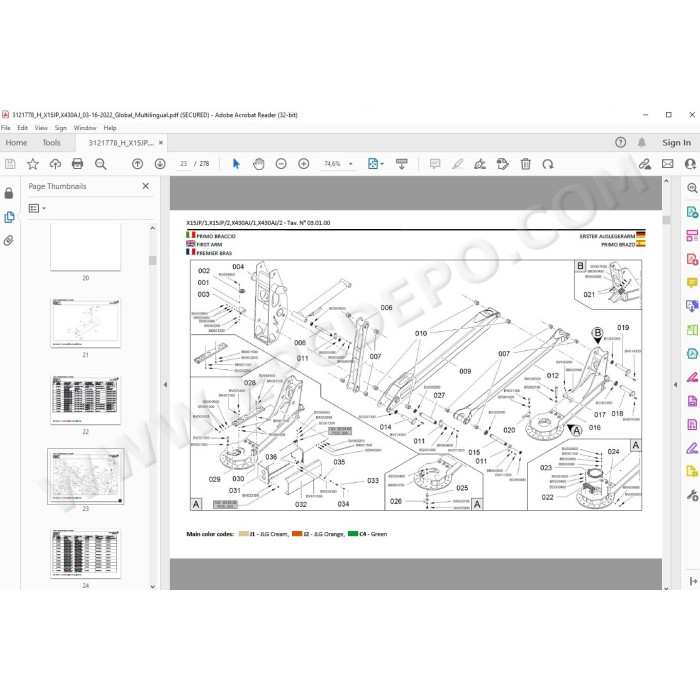Viewport: 700px width, 700px height.
Task: Go to next page arrow
Action: click(x=160, y=164)
